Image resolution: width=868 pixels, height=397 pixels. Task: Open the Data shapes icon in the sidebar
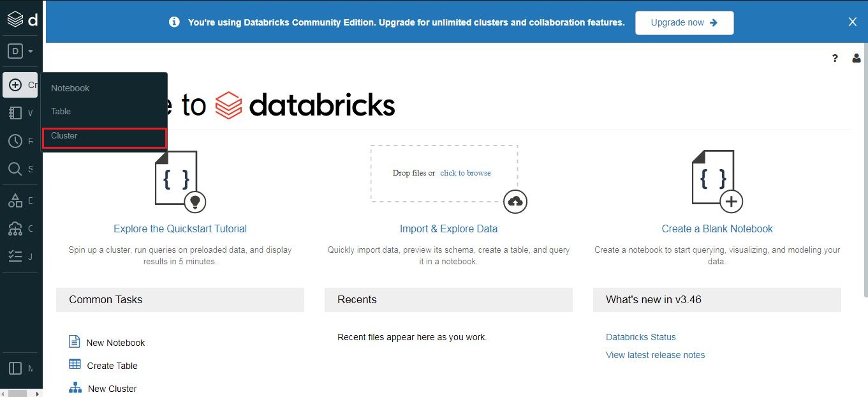[x=15, y=200]
